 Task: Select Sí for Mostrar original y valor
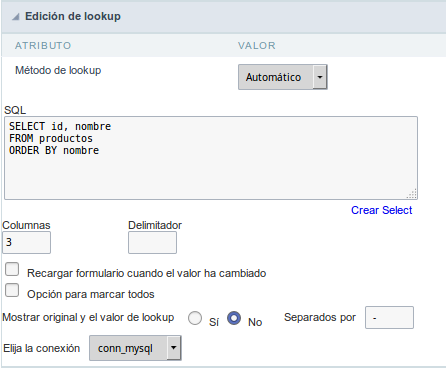[195, 318]
